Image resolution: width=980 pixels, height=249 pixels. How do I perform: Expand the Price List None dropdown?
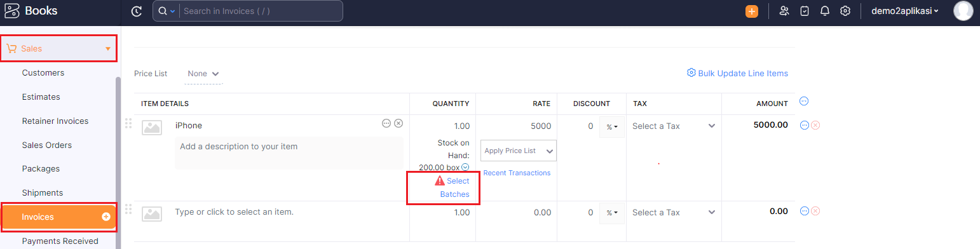coord(203,74)
